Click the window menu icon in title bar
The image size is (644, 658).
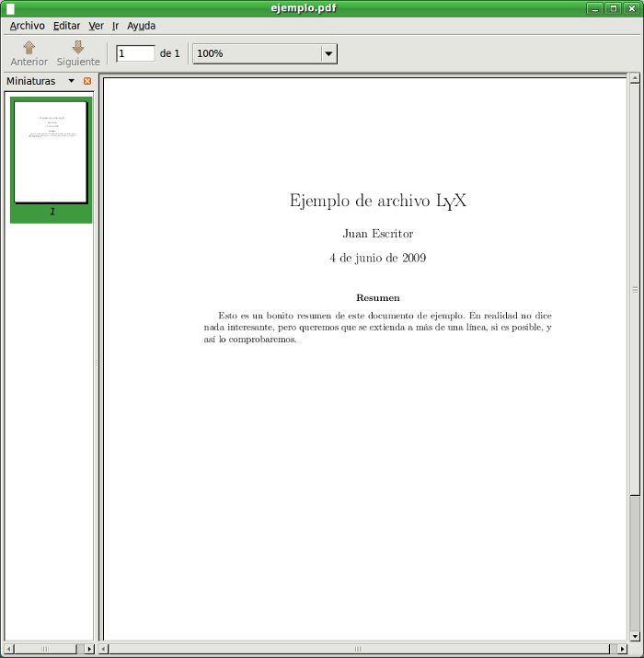[10, 8]
